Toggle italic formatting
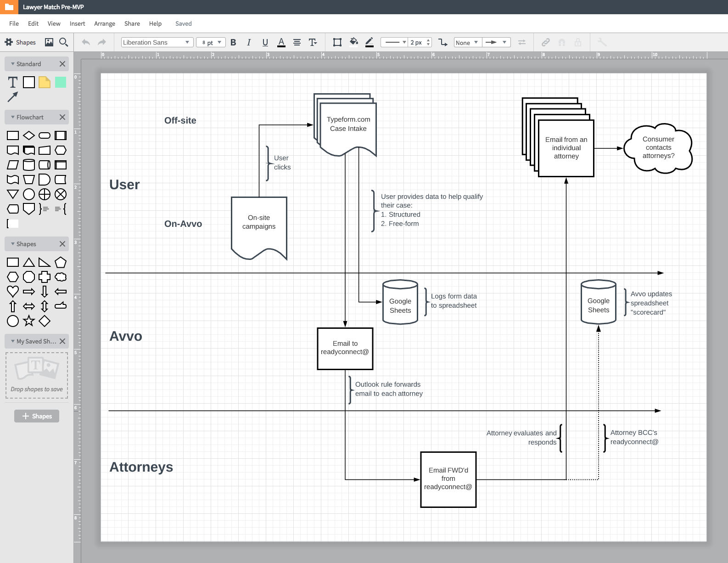This screenshot has width=728, height=563. click(x=249, y=42)
